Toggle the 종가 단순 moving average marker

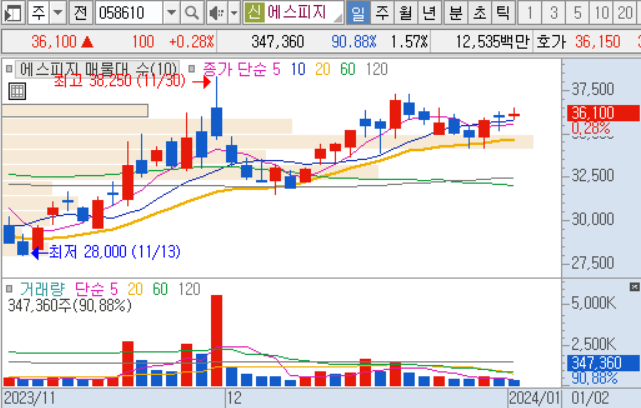point(191,69)
